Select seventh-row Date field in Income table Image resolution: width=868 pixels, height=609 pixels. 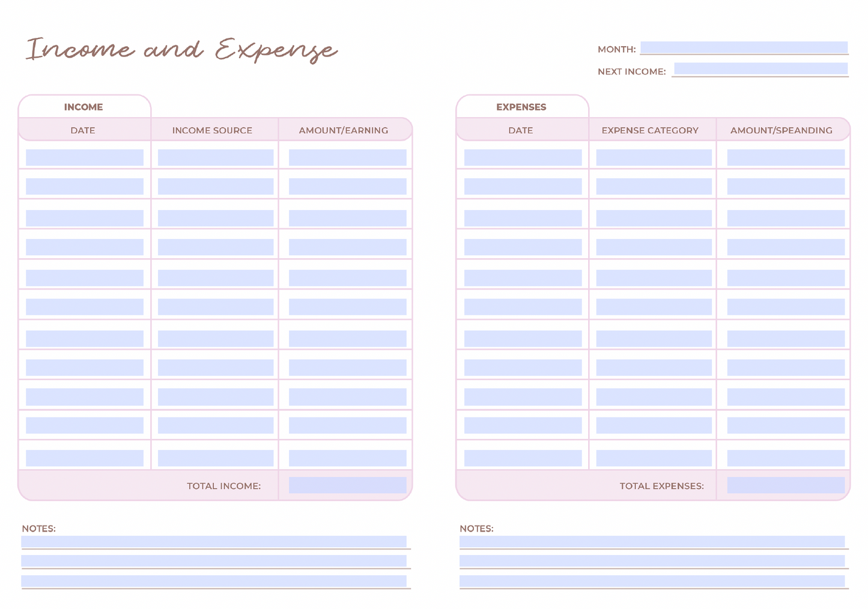pyautogui.click(x=85, y=339)
